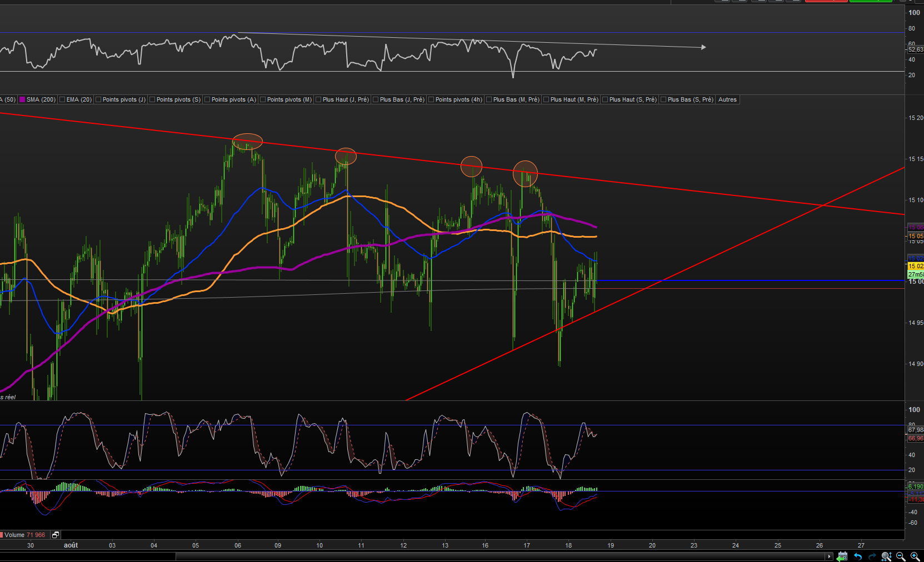Click the 52,63 RSI value label
This screenshot has width=924, height=562.
pyautogui.click(x=916, y=50)
